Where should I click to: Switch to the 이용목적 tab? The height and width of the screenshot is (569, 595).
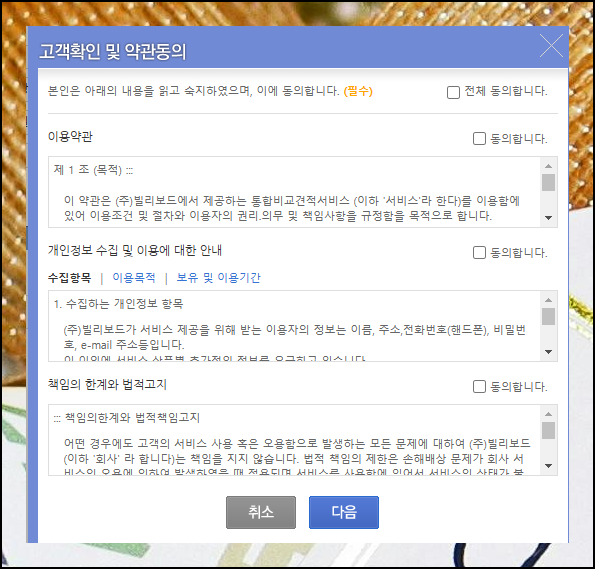[134, 278]
